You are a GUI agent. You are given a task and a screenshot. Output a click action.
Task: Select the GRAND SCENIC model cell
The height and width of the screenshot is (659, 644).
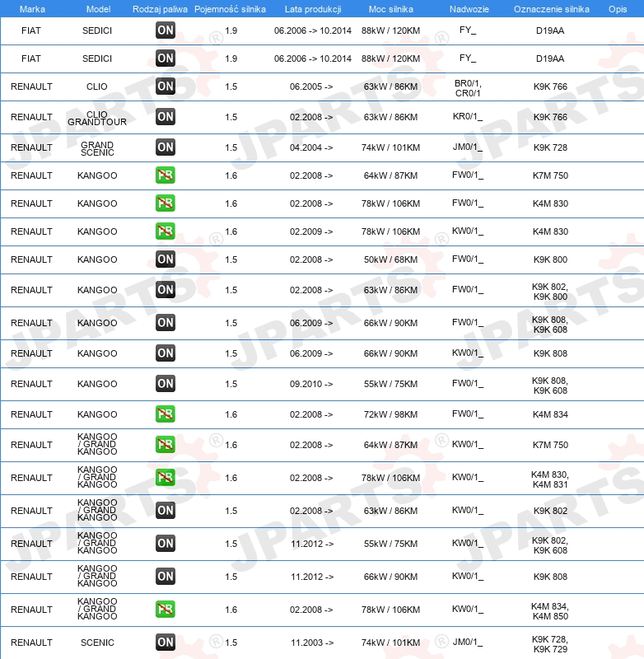point(97,149)
